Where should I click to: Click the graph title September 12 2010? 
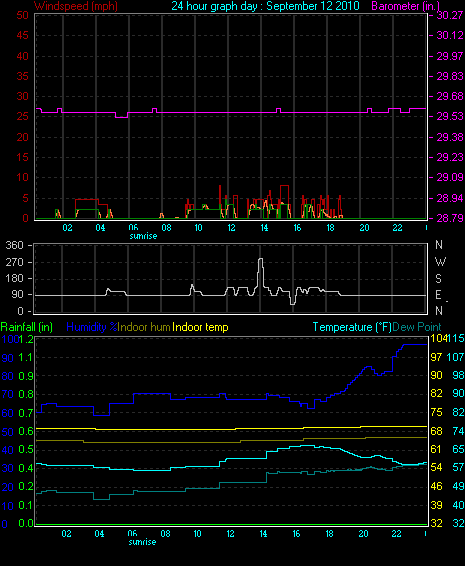click(313, 6)
